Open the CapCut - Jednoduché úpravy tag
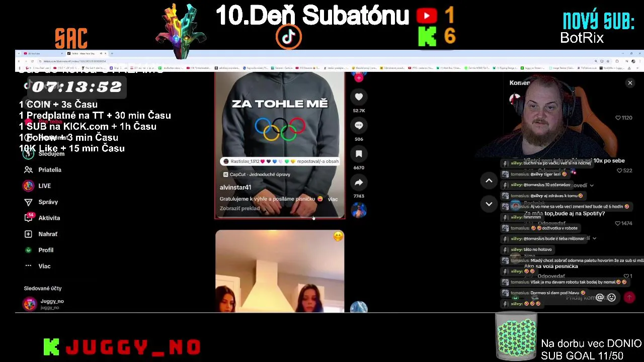The width and height of the screenshot is (644, 362). 257,174
